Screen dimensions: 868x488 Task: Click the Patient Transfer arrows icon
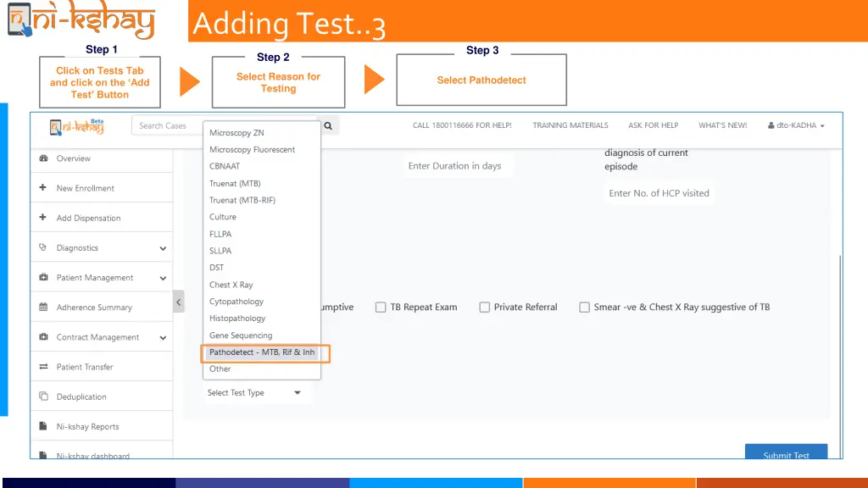pos(43,367)
